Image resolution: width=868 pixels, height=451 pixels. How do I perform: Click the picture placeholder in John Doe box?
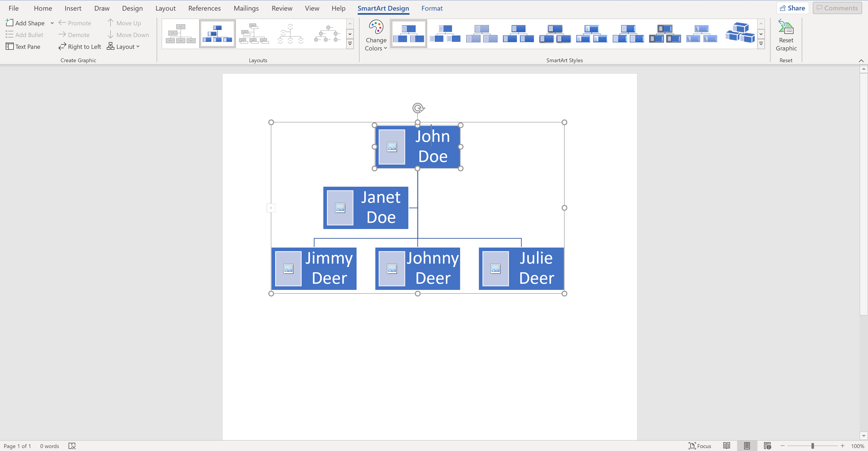point(392,147)
